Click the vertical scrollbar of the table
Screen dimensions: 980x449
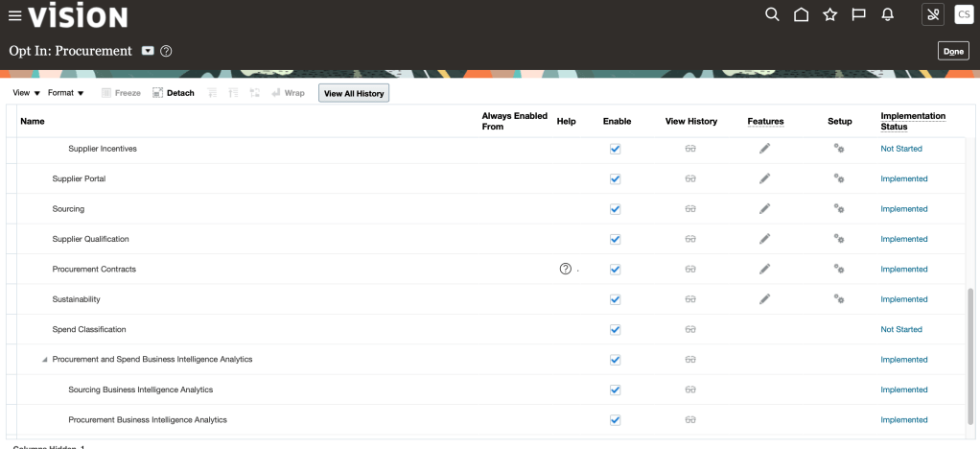970,355
